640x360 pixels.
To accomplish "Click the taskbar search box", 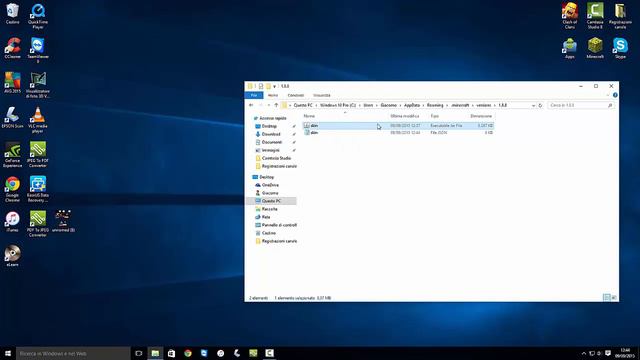I will pos(73,353).
